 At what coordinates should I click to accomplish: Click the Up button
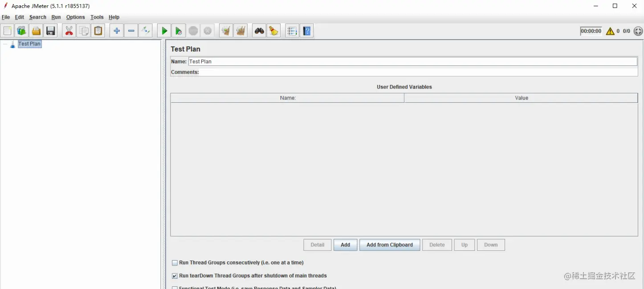click(465, 245)
